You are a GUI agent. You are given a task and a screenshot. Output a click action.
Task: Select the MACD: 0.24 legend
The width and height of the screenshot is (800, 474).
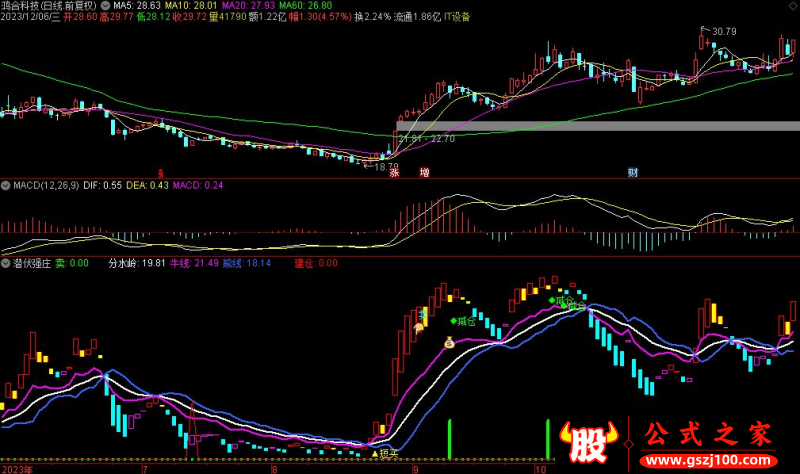(198, 186)
